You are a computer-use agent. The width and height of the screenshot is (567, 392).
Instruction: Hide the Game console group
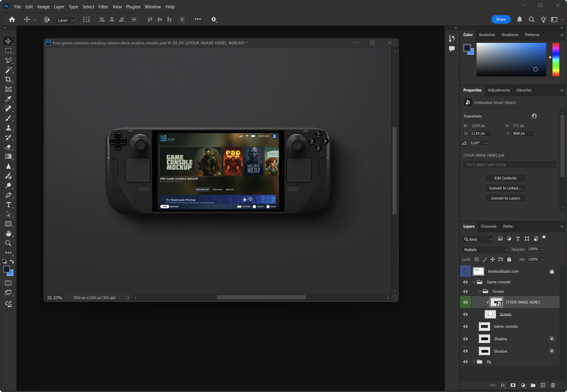[x=465, y=282]
